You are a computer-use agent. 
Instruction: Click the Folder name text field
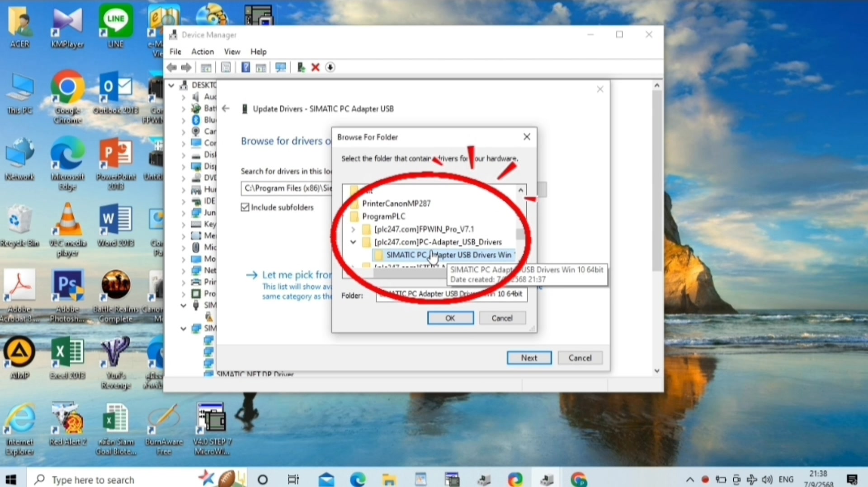(x=451, y=295)
